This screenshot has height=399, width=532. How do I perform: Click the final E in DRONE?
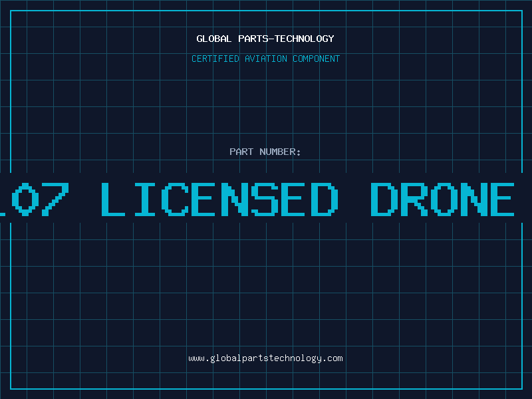503,199
